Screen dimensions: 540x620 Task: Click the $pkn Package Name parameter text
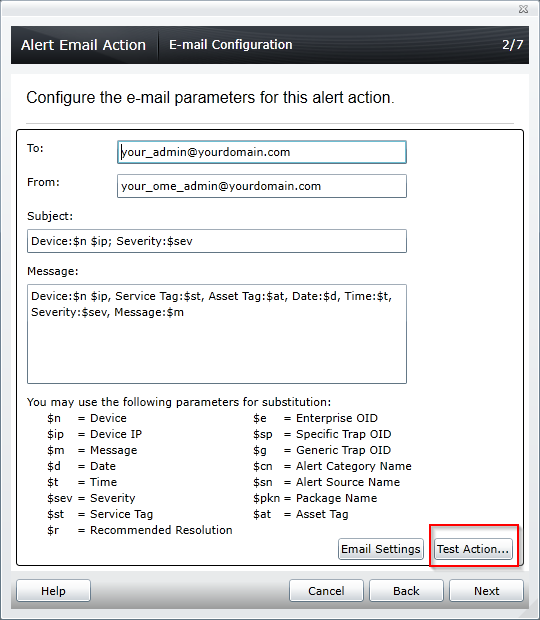(x=315, y=498)
